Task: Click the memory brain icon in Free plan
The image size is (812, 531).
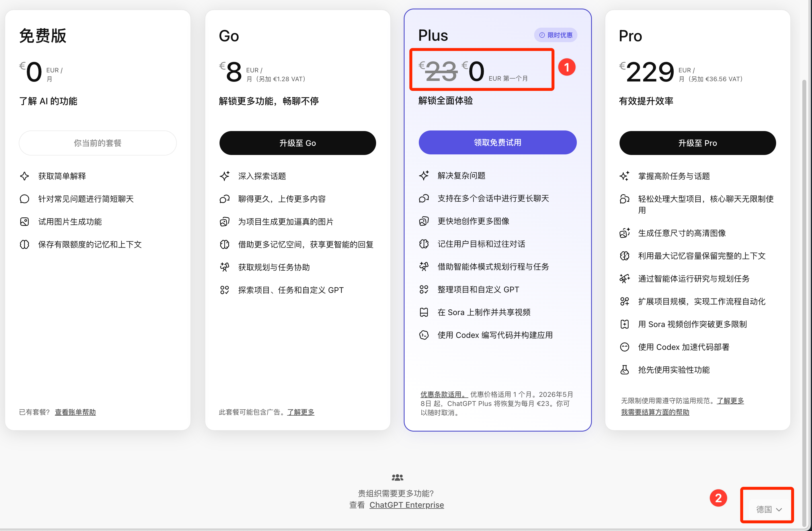Action: coord(24,244)
